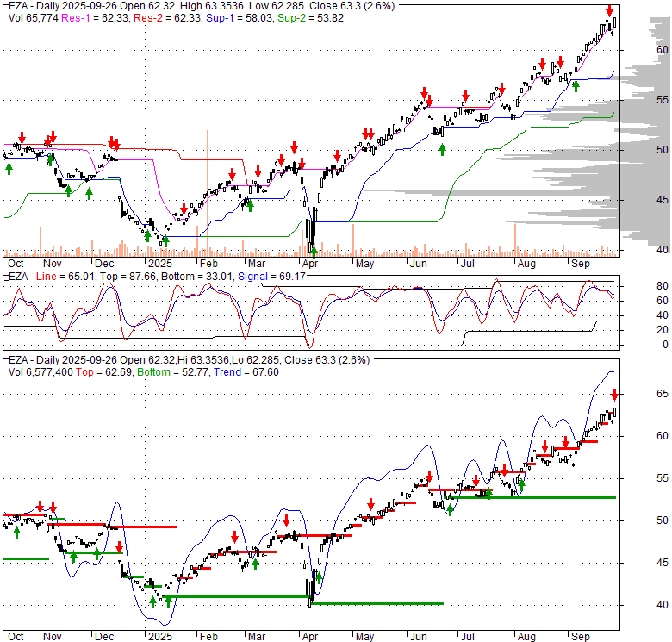
Task: Select the 'Aug' axis label in bottom chart
Action: (526, 637)
